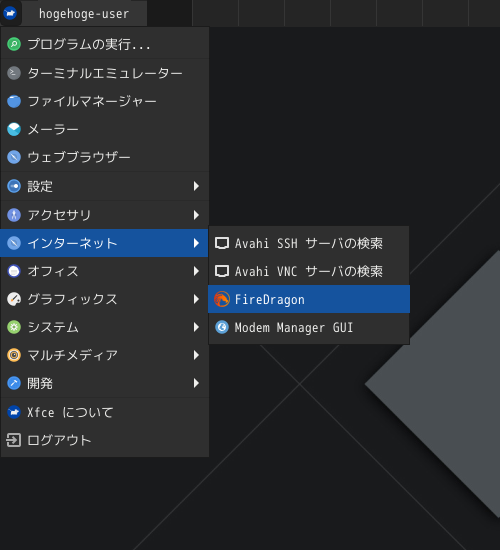The height and width of the screenshot is (550, 500).
Task: Click the Xfce mouse logo in panel
Action: pyautogui.click(x=10, y=13)
